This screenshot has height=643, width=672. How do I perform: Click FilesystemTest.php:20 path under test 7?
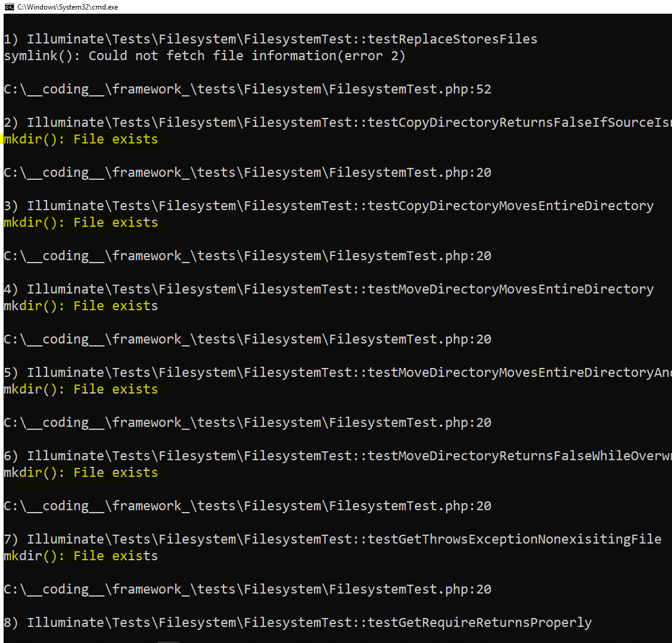(x=247, y=589)
